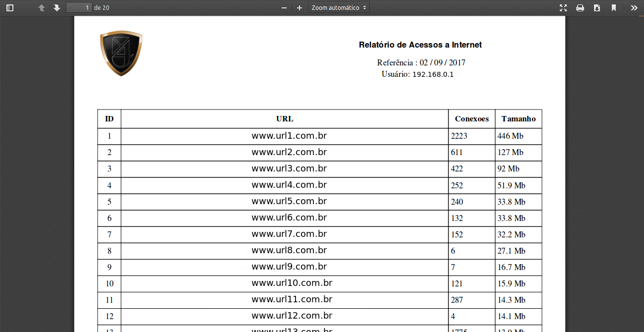The height and width of the screenshot is (332, 644).
Task: Click the URL column header
Action: click(285, 119)
